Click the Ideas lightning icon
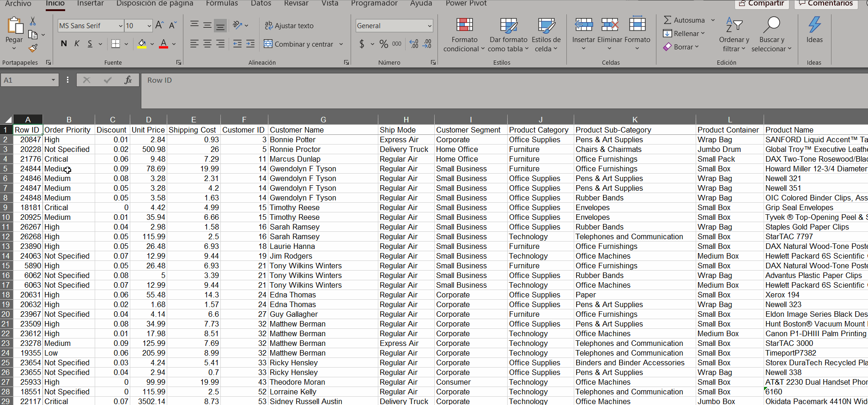868x405 pixels. click(x=814, y=25)
